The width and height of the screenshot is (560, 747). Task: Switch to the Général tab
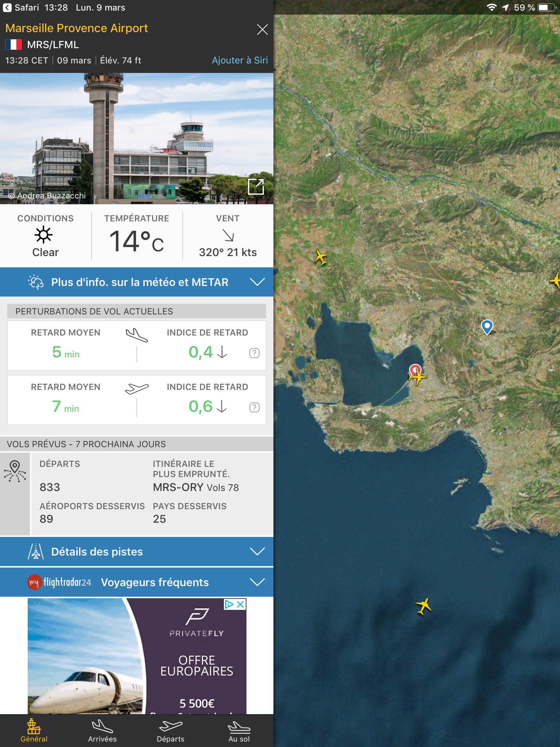(x=34, y=731)
